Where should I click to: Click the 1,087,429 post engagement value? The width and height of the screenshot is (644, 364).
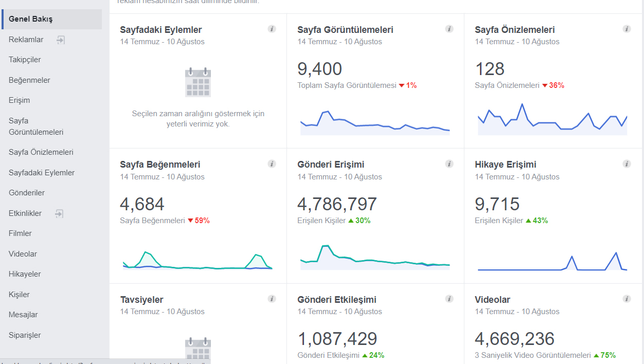pyautogui.click(x=337, y=339)
